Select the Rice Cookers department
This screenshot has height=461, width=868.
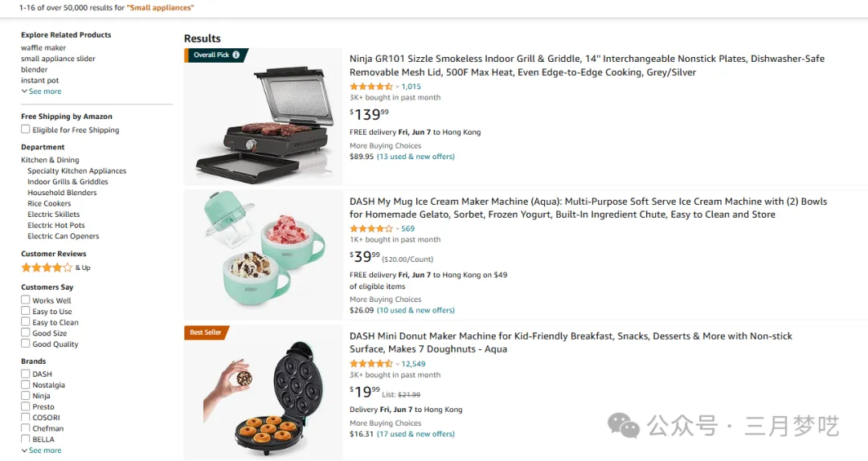click(49, 204)
